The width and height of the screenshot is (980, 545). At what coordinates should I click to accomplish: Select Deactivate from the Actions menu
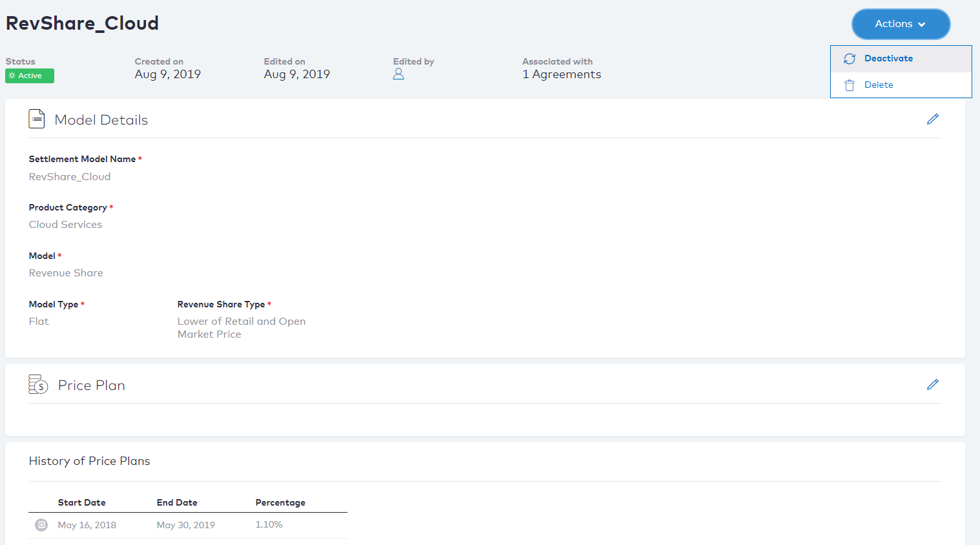[x=901, y=59]
